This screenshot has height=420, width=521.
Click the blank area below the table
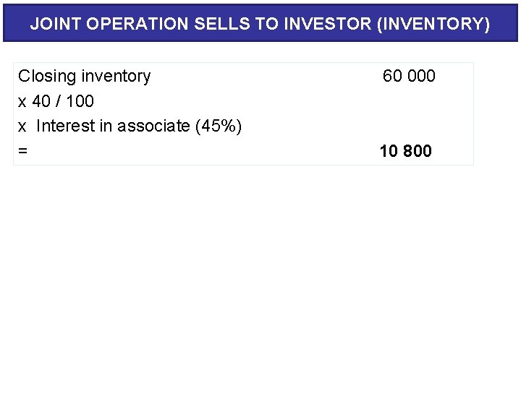click(x=260, y=289)
